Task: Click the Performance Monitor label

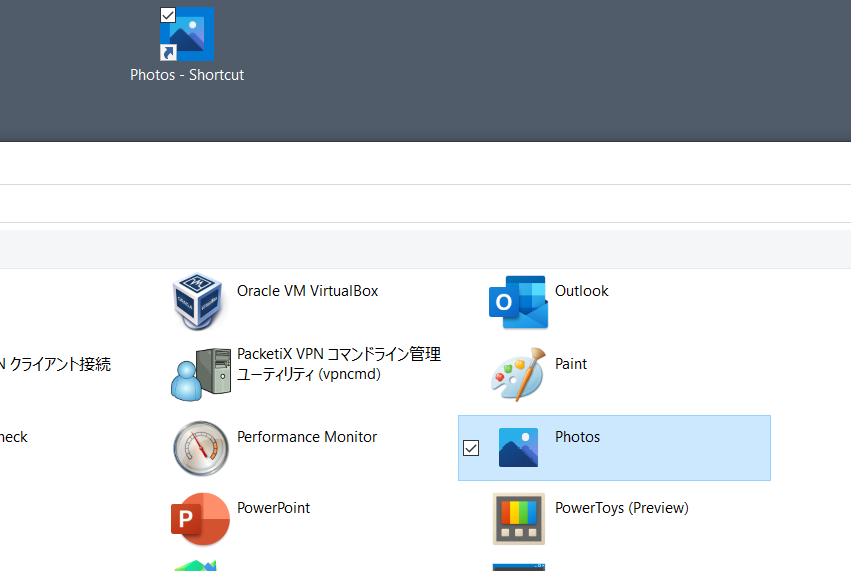Action: tap(307, 437)
